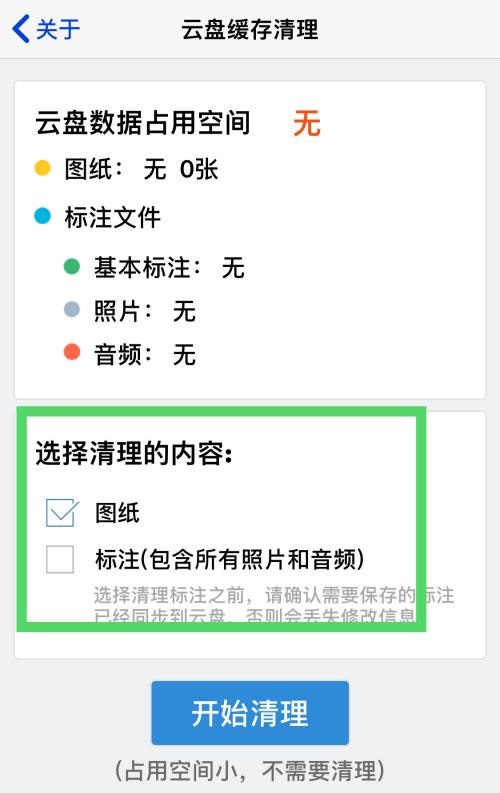
Task: Tap the 图纸 label next to checkbox
Action: (117, 513)
